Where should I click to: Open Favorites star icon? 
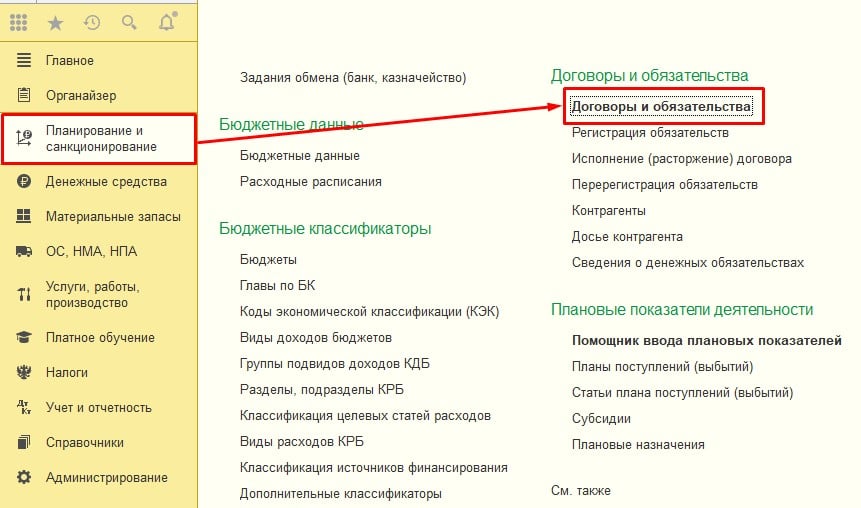point(56,22)
